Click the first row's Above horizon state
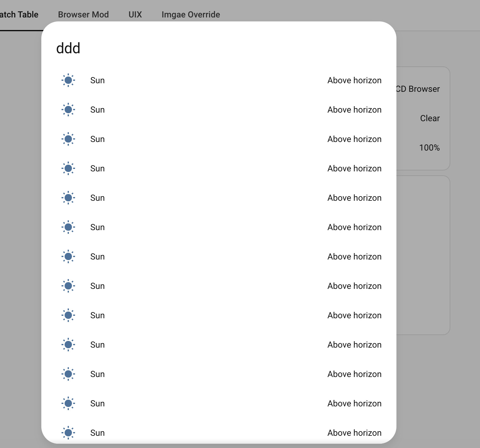Screen dimensions: 480x448 tap(354, 80)
